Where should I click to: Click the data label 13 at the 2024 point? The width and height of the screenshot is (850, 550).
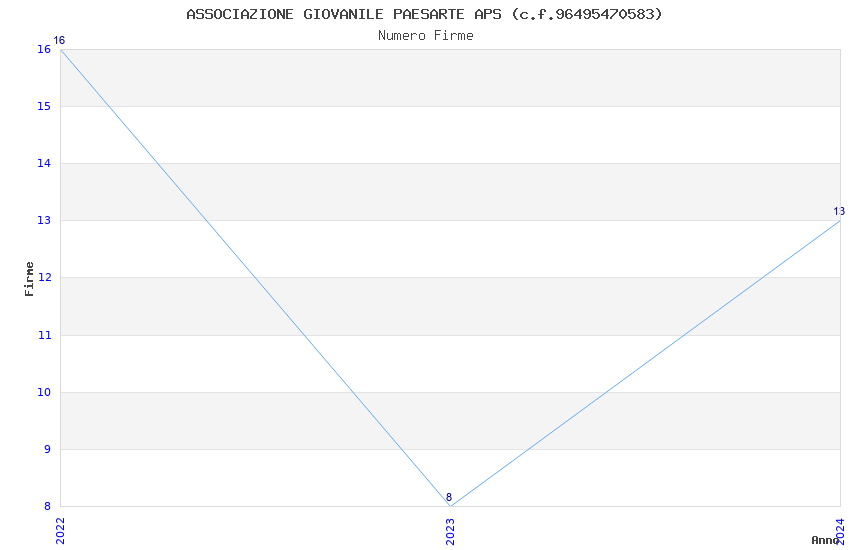(x=839, y=211)
